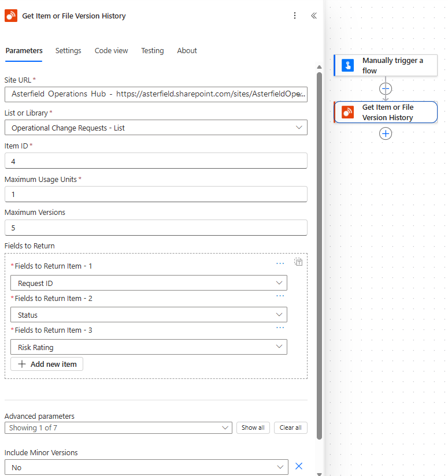Screen dimensions: 448x476
Task: Click the Advanced parameters label
Action: 39,416
